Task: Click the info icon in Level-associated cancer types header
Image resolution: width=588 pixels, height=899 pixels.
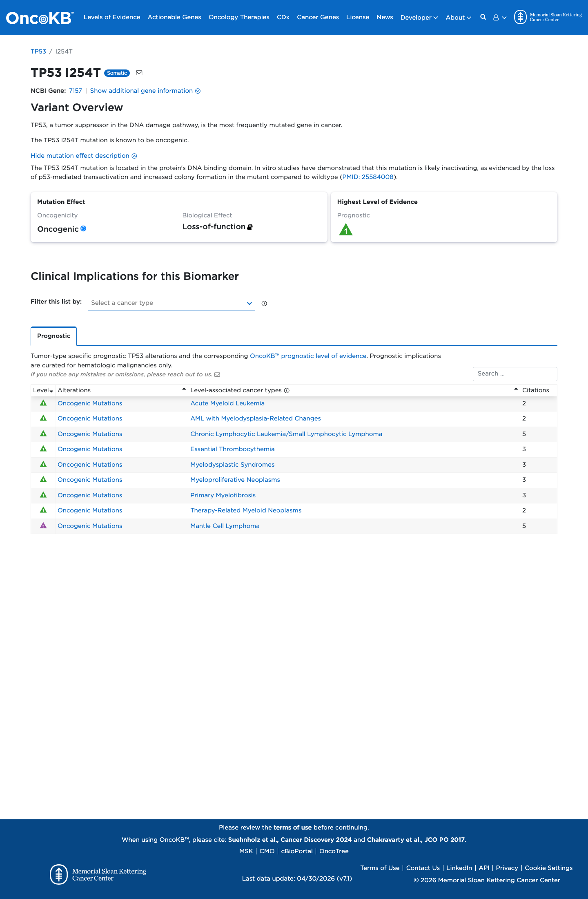Action: click(x=287, y=390)
